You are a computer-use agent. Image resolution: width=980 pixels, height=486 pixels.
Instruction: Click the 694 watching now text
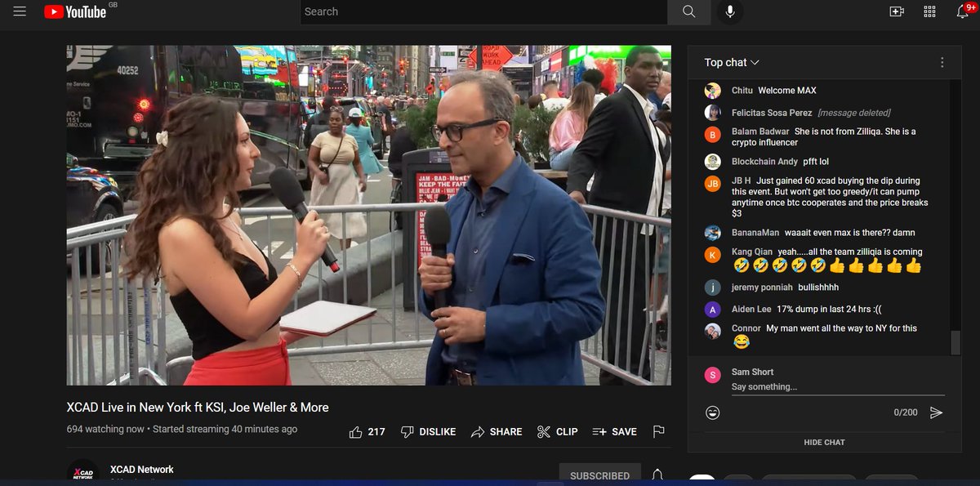pos(105,429)
